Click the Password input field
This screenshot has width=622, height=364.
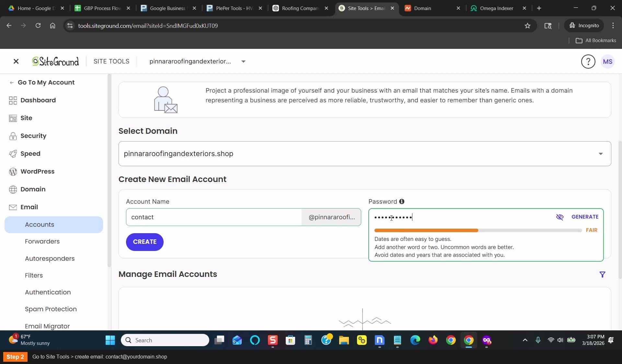point(463,217)
